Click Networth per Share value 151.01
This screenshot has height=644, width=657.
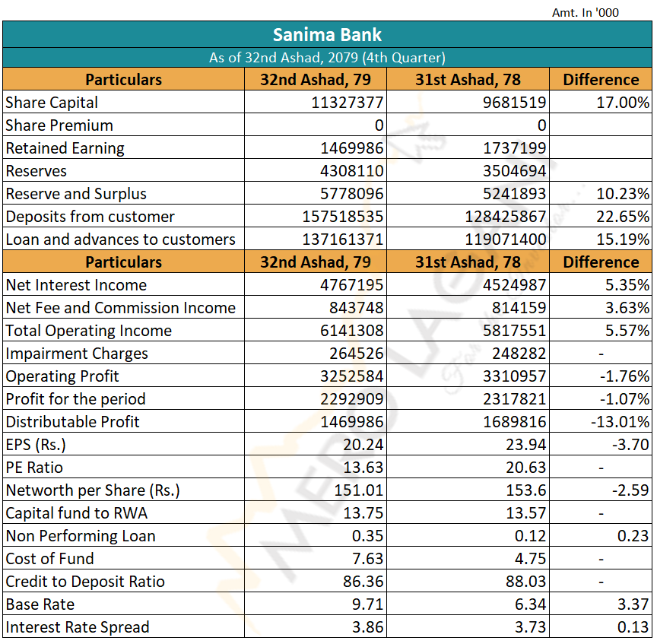[359, 490]
